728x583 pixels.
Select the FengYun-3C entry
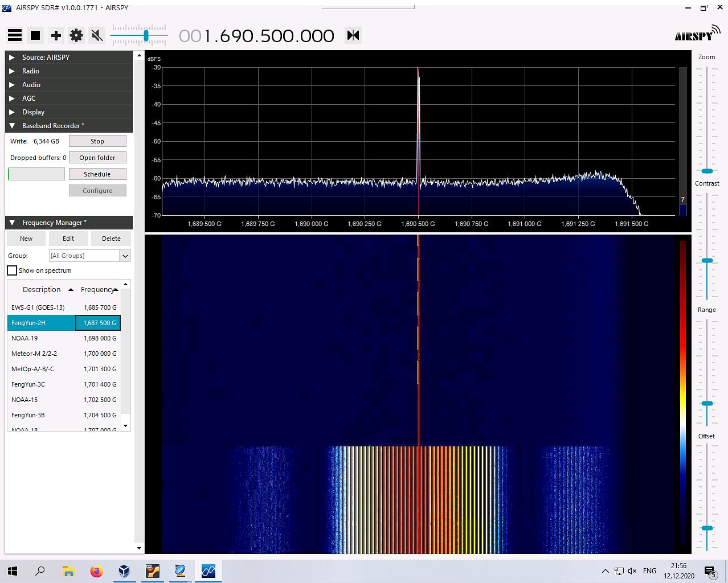[x=64, y=384]
